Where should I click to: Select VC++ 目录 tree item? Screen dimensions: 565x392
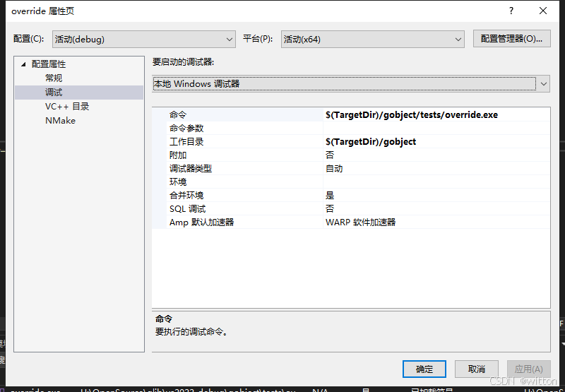[x=67, y=107]
